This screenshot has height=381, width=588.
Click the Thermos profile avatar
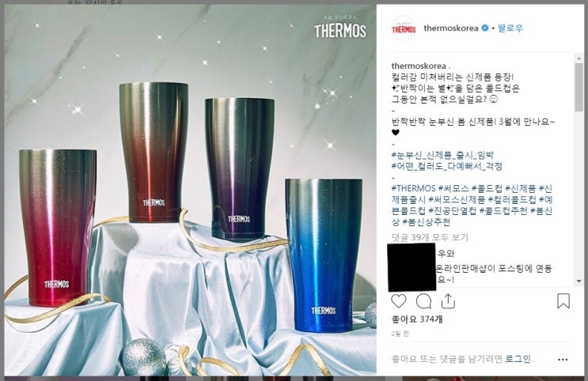(404, 28)
